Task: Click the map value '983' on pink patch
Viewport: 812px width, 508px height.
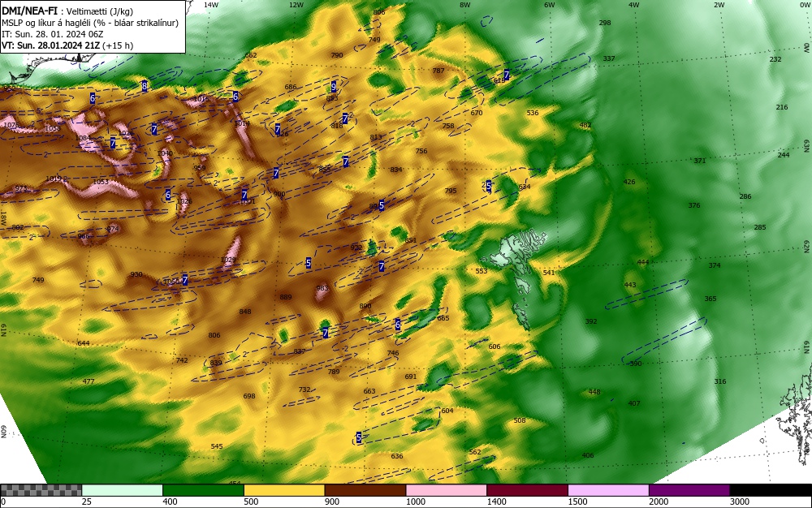Action: pos(322,288)
